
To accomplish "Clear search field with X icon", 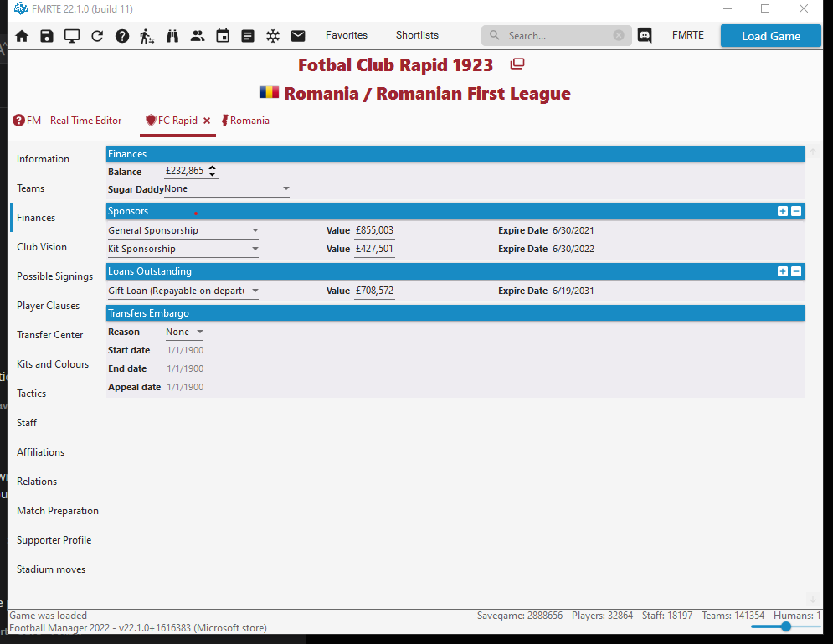I will point(619,35).
